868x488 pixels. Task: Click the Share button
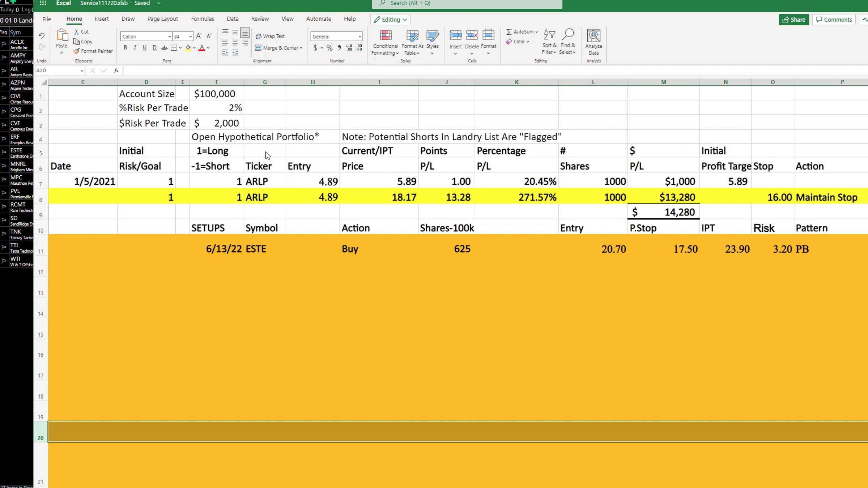[794, 20]
